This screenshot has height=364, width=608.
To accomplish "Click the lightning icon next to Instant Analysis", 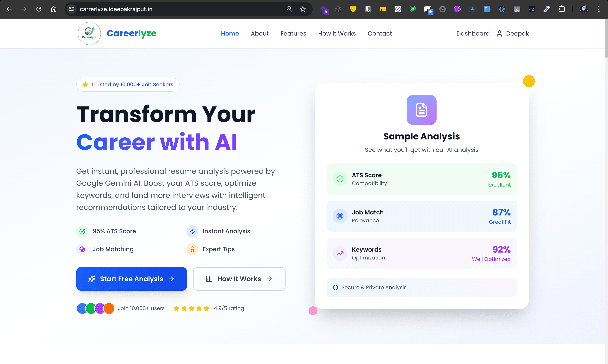I will coord(193,231).
